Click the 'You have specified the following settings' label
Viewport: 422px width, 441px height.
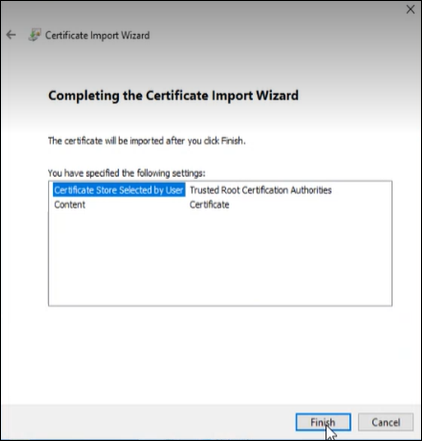pos(127,173)
